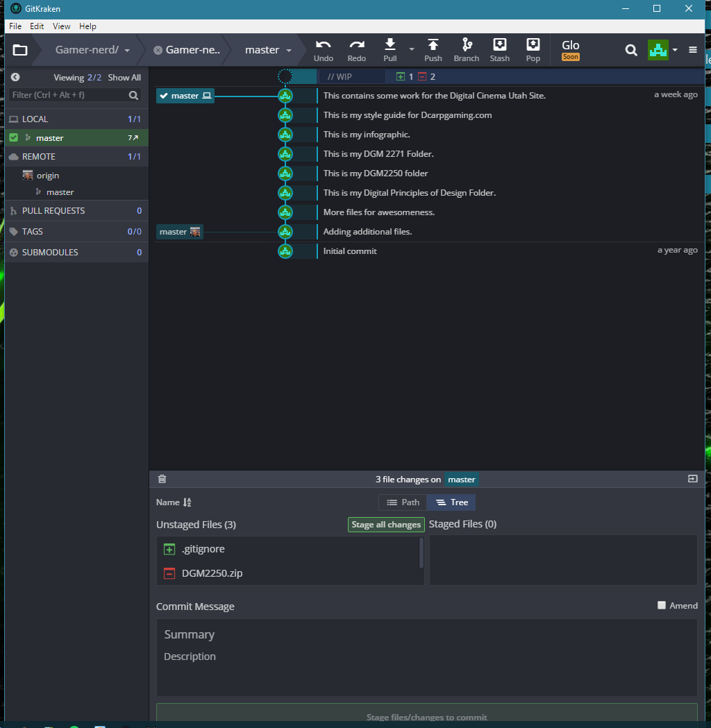The width and height of the screenshot is (711, 728).
Task: Select the Initial commit node
Action: (285, 251)
